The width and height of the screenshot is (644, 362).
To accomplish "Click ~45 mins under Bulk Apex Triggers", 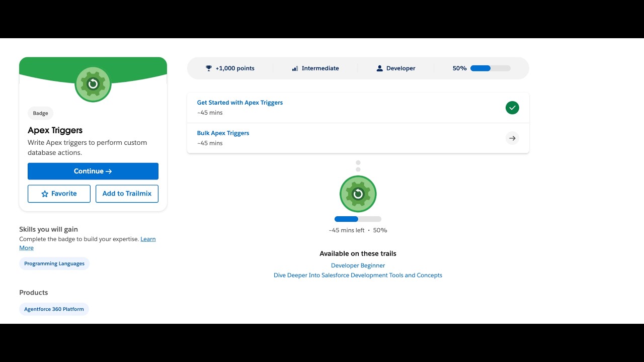I will coord(210,143).
